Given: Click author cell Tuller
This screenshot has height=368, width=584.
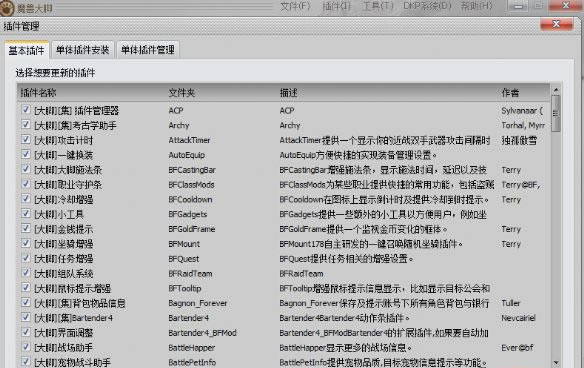Looking at the screenshot, I should [x=511, y=304].
